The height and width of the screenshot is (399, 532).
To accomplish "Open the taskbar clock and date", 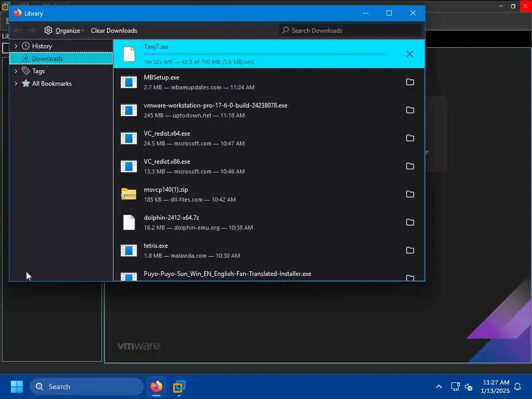I will (x=495, y=387).
